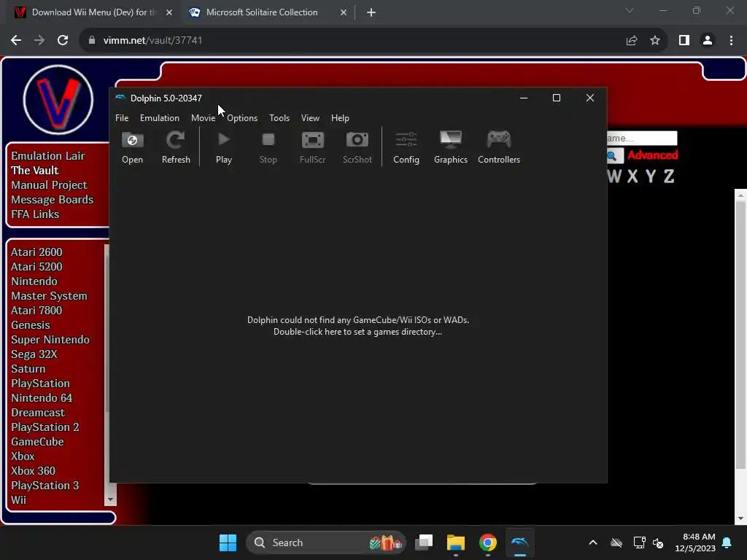The height and width of the screenshot is (560, 747).
Task: Open Task View on taskbar
Action: tap(424, 542)
